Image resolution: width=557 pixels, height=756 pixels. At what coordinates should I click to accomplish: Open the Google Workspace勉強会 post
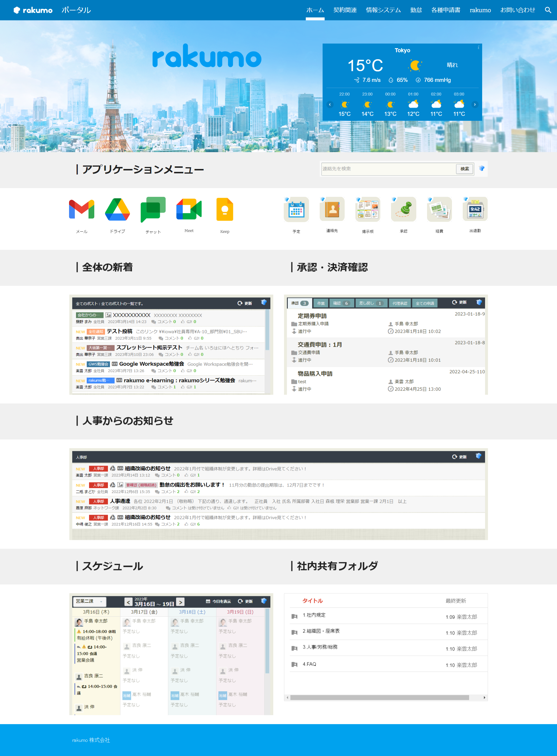tap(151, 364)
